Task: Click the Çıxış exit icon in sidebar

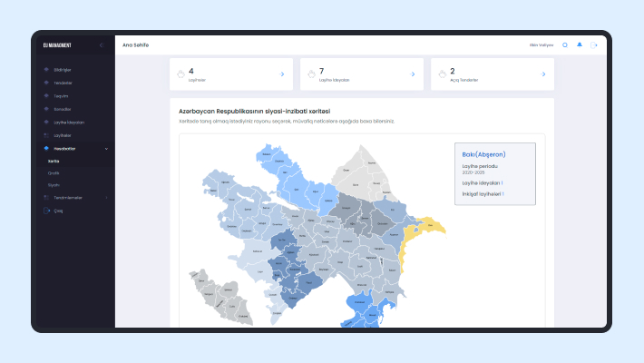Action: click(x=46, y=211)
